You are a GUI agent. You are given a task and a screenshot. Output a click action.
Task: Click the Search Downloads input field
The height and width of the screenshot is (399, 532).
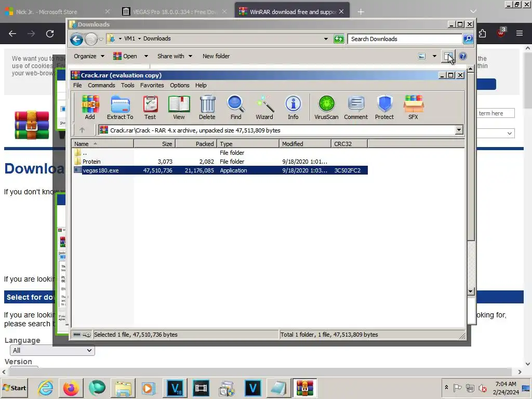(404, 39)
